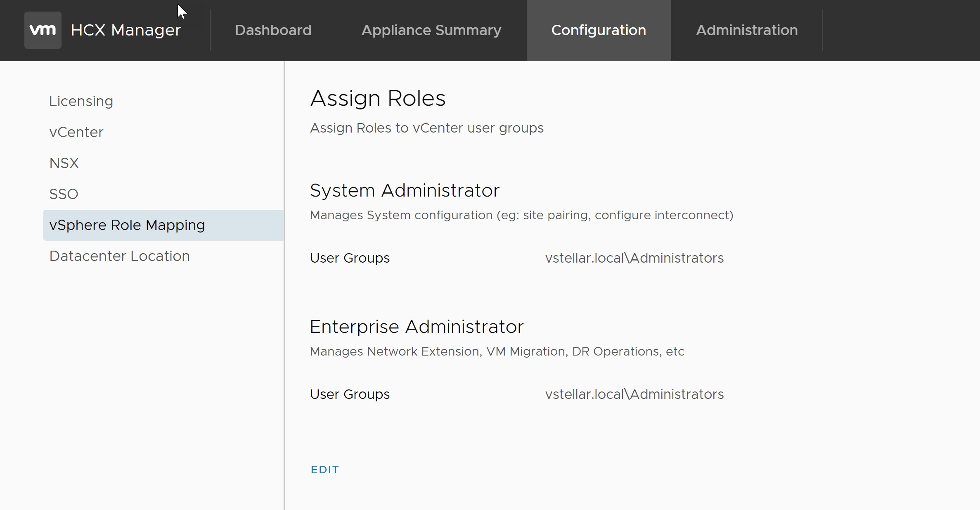Click Enterprise Administrator's vstellar.local\Administrators group value
980x510 pixels.
click(x=634, y=394)
